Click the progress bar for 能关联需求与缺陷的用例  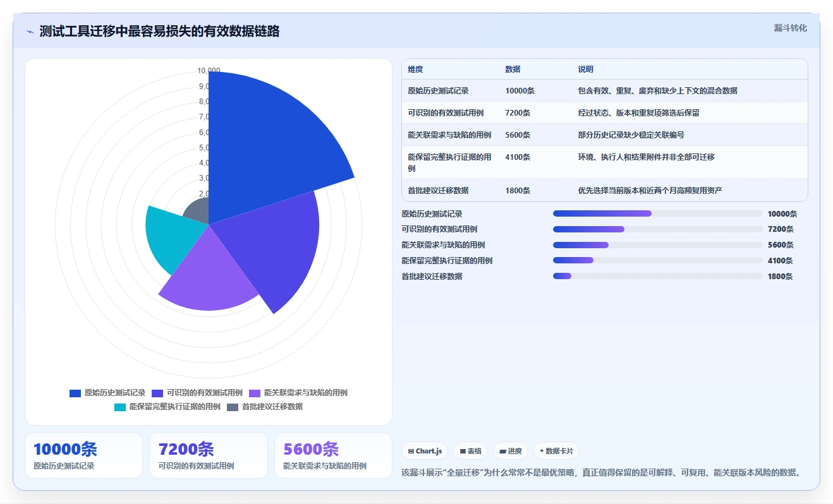[658, 245]
